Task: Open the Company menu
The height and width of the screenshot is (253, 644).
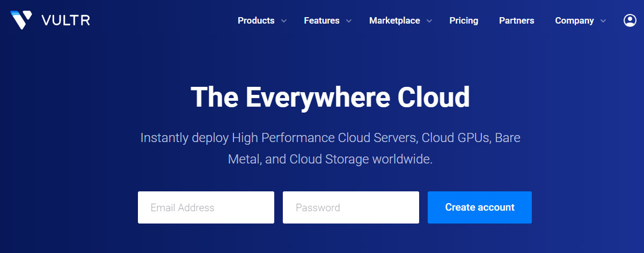Action: [x=574, y=21]
